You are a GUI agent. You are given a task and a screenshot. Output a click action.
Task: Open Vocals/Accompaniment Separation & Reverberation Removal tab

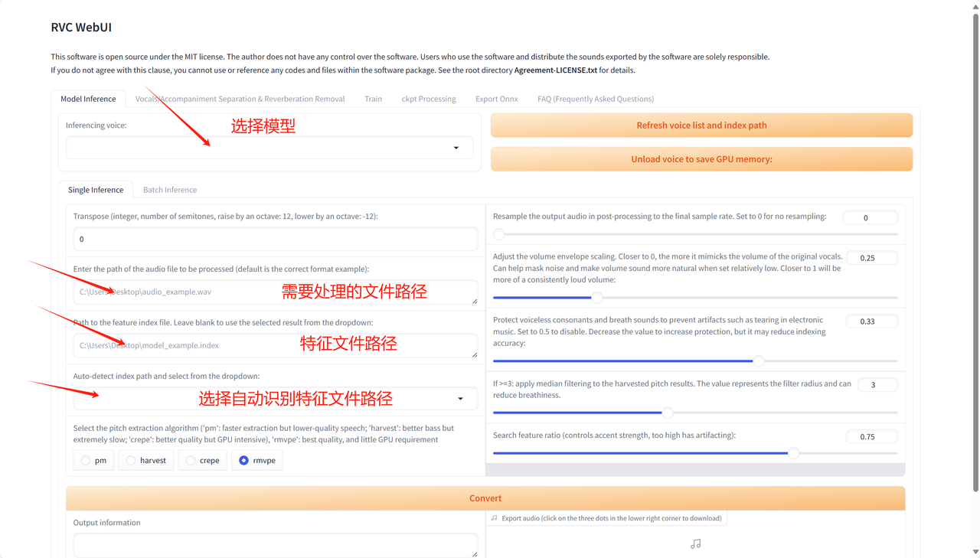click(x=240, y=99)
